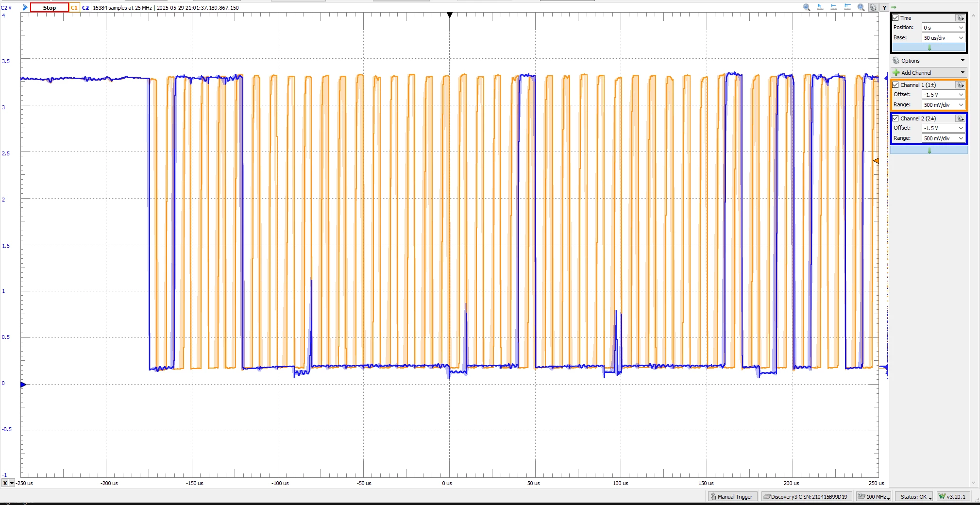
Task: Click the Manual Trigger hand icon
Action: click(x=713, y=496)
